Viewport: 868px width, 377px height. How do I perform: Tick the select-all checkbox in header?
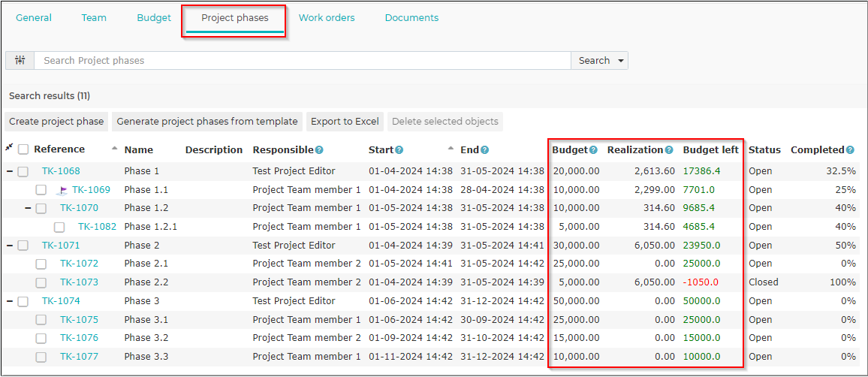coord(23,149)
